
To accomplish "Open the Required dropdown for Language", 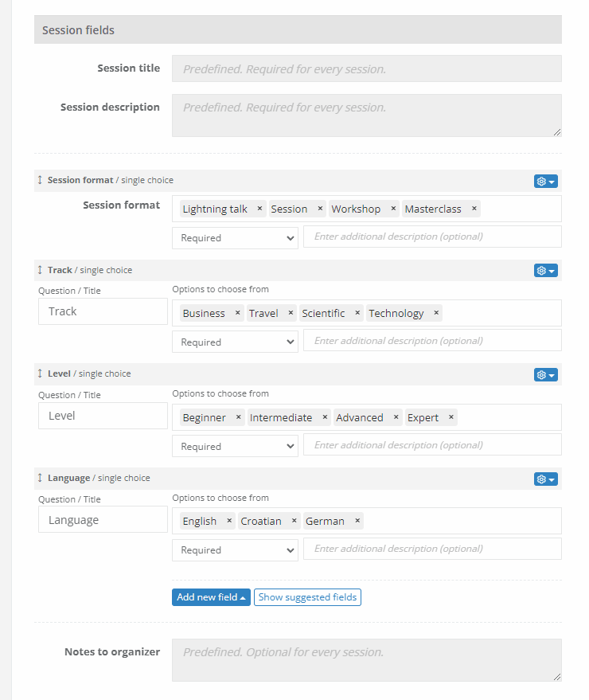I will (x=235, y=550).
